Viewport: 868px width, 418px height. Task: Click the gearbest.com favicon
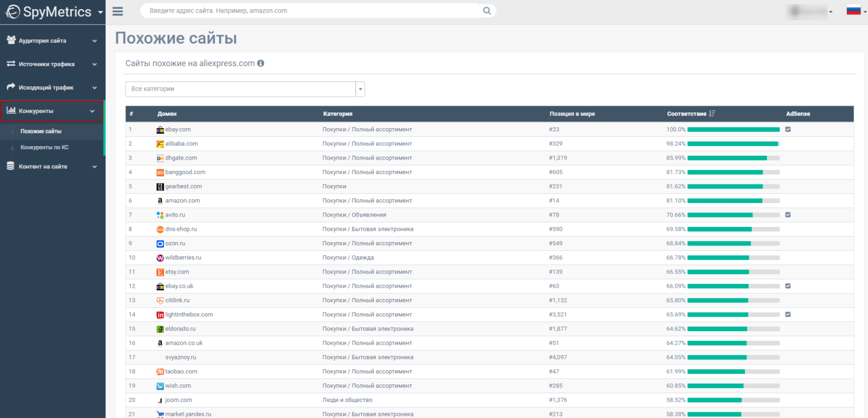tap(160, 187)
